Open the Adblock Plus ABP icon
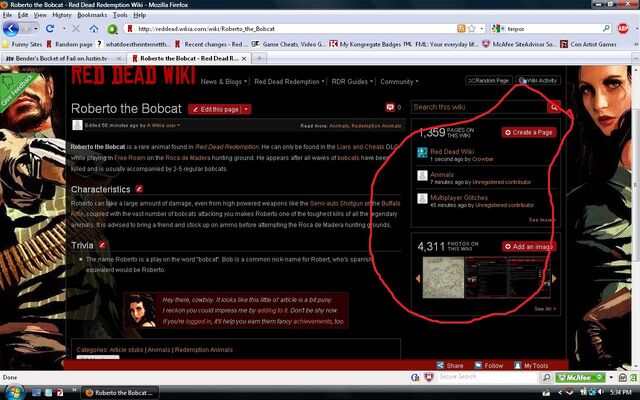This screenshot has width=640, height=400. (x=623, y=29)
